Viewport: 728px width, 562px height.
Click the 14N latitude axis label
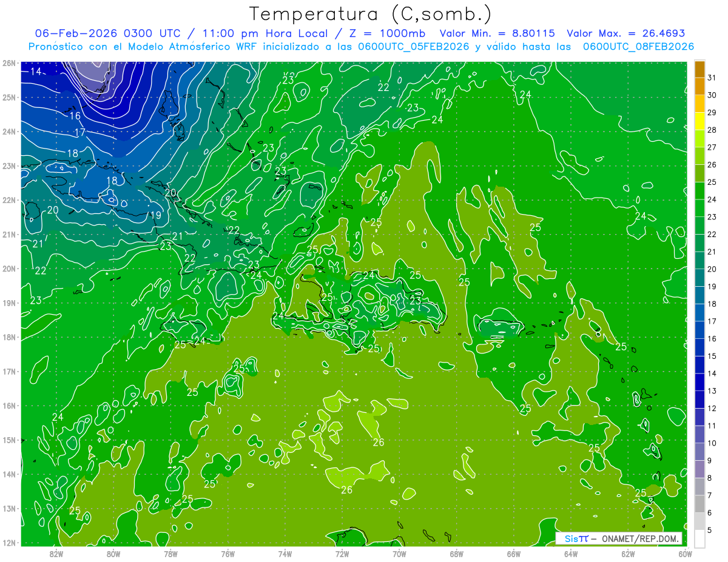coord(8,474)
